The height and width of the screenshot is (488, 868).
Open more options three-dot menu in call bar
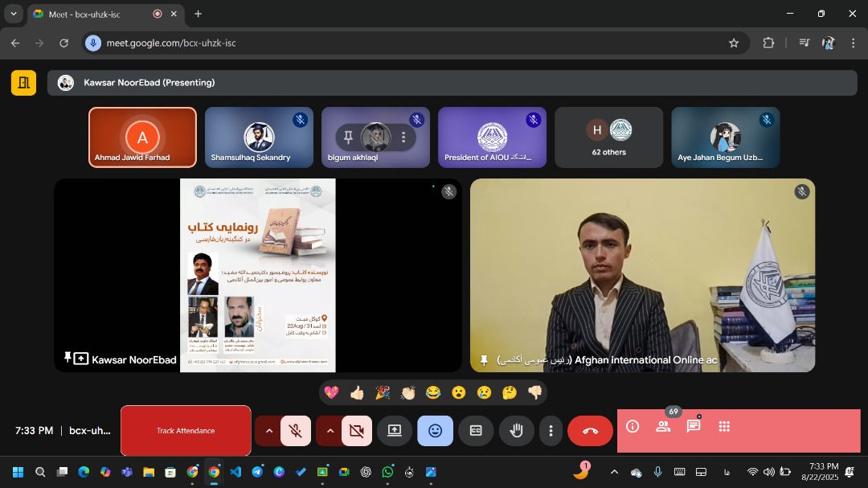[551, 431]
